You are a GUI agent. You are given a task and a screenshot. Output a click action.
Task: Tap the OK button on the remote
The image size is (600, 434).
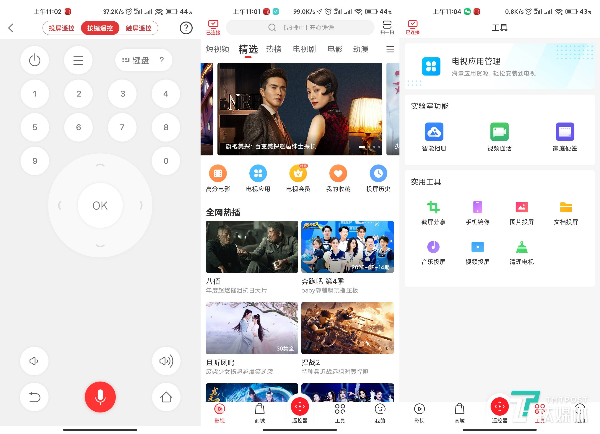100,206
